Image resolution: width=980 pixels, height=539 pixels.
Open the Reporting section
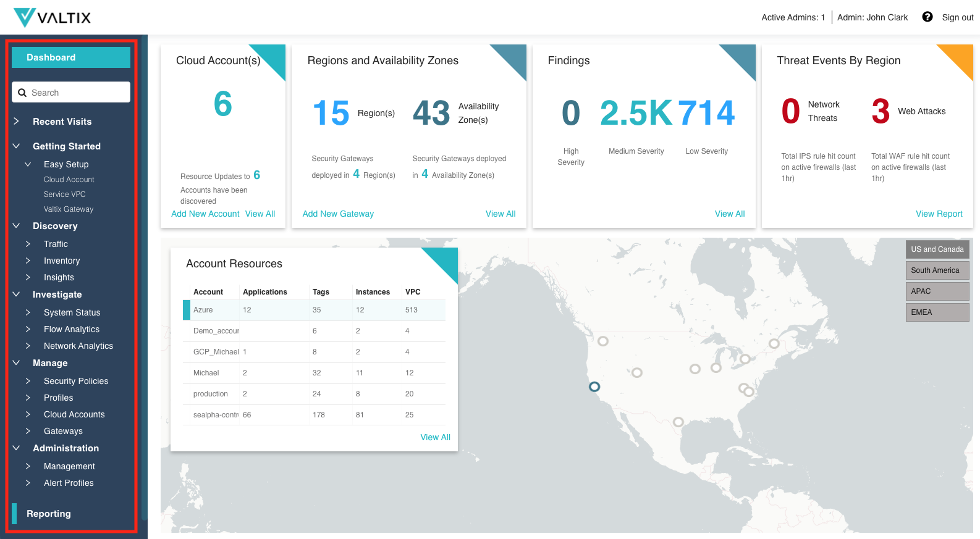click(x=49, y=514)
